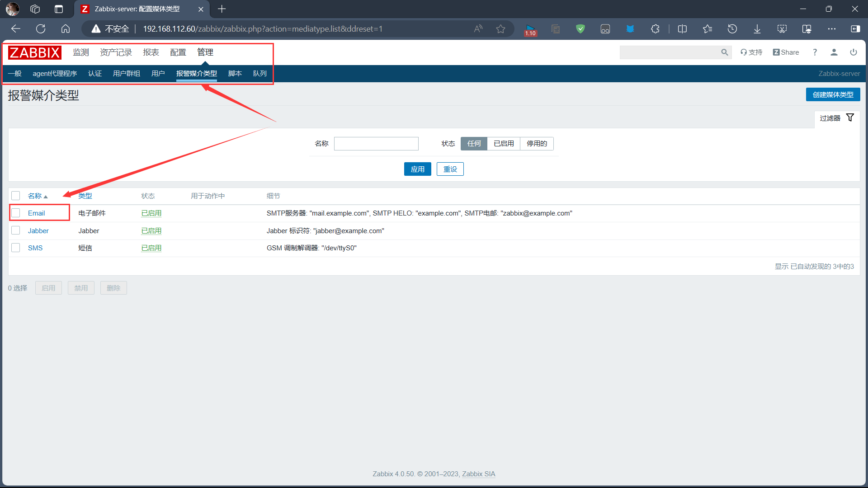
Task: Click the browser profile avatar
Action: pos(12,9)
